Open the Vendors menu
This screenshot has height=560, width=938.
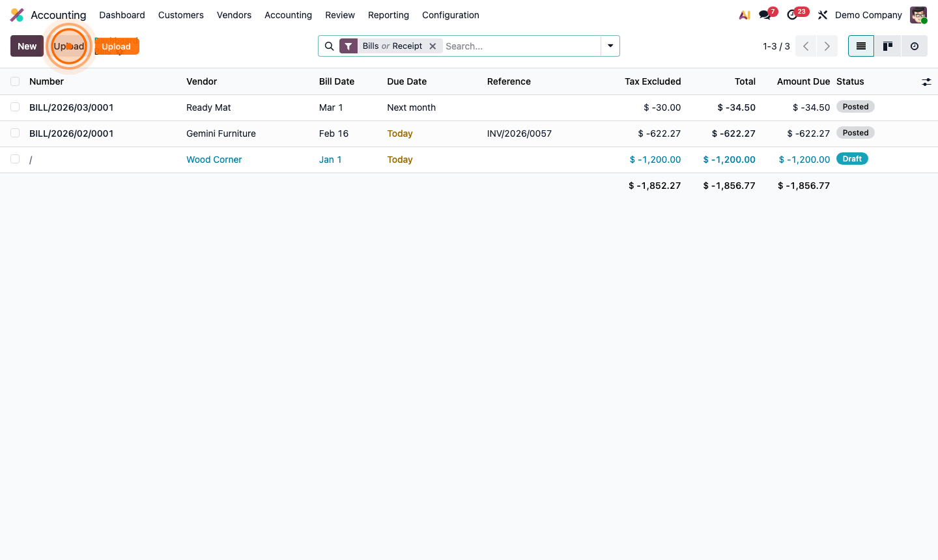pyautogui.click(x=234, y=14)
